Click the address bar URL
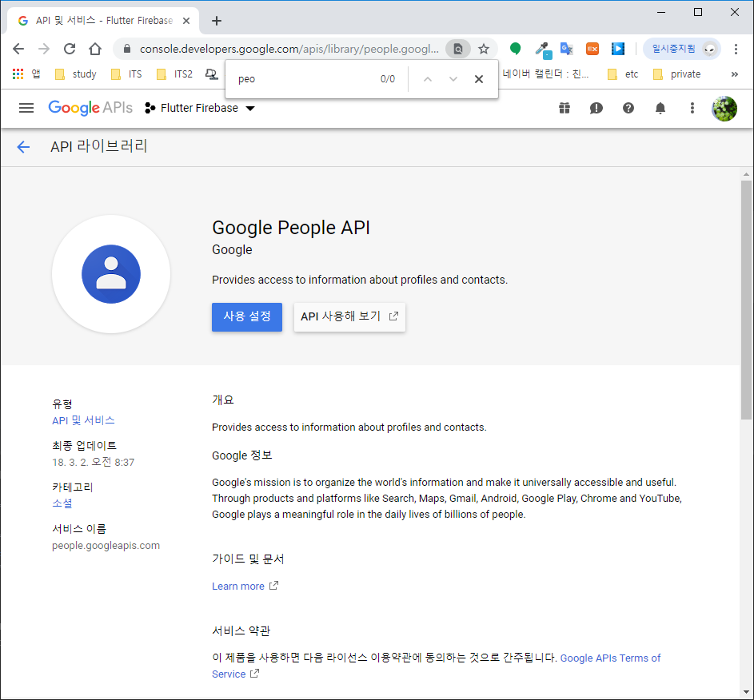The height and width of the screenshot is (700, 754). (289, 49)
